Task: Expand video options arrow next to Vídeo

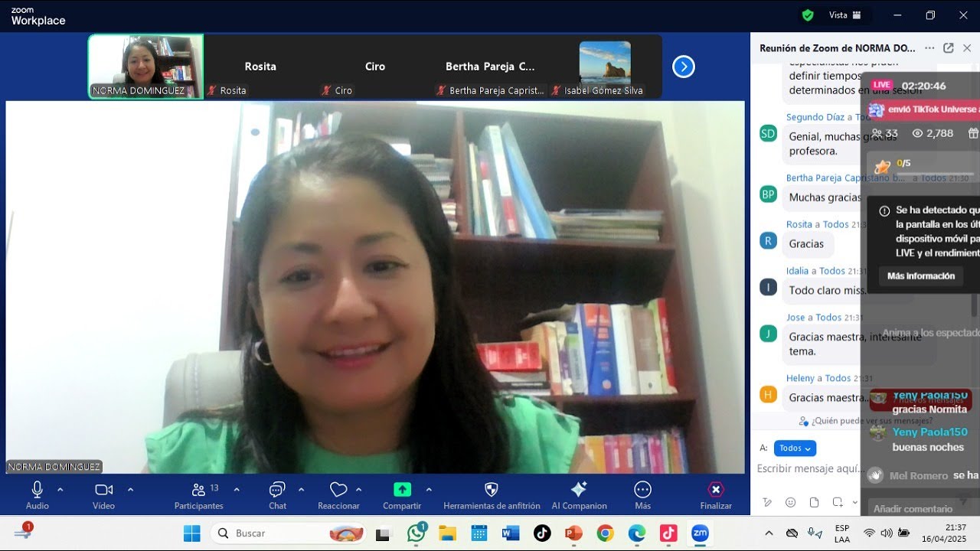Action: [x=130, y=490]
